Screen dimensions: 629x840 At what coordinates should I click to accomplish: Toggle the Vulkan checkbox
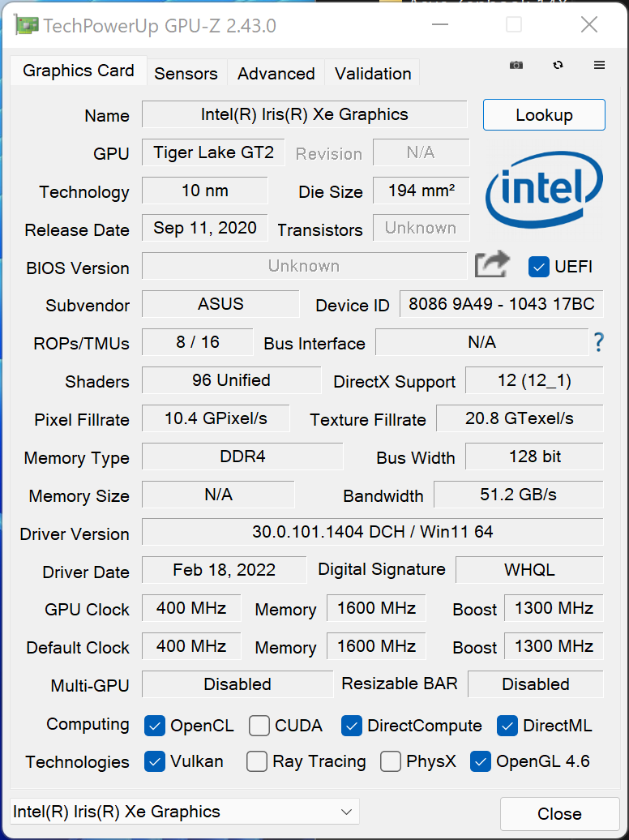pos(154,761)
